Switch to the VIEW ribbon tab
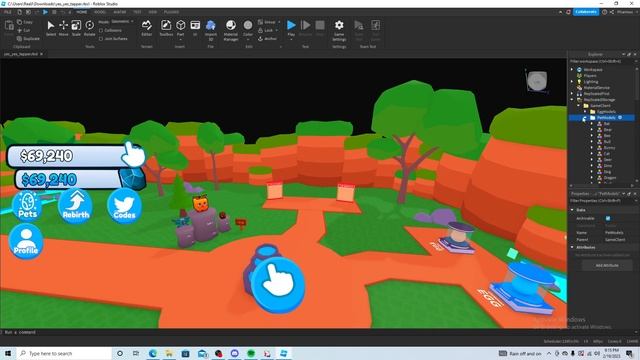This screenshot has width=640, height=360. [153, 12]
